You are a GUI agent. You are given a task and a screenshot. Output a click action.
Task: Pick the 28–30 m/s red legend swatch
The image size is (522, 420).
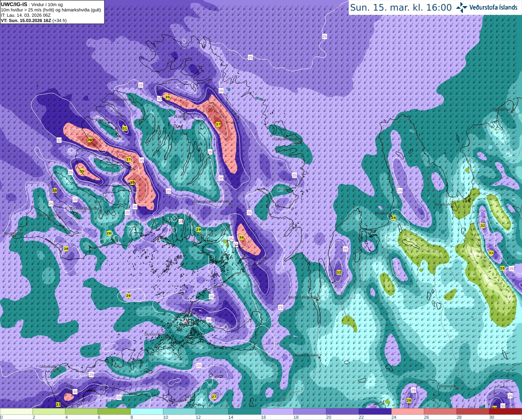473,411
